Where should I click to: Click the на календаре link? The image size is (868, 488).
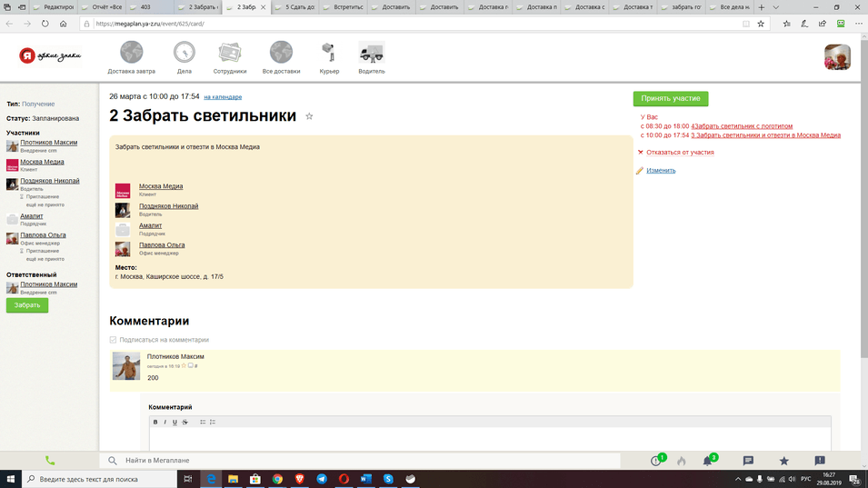(x=223, y=97)
